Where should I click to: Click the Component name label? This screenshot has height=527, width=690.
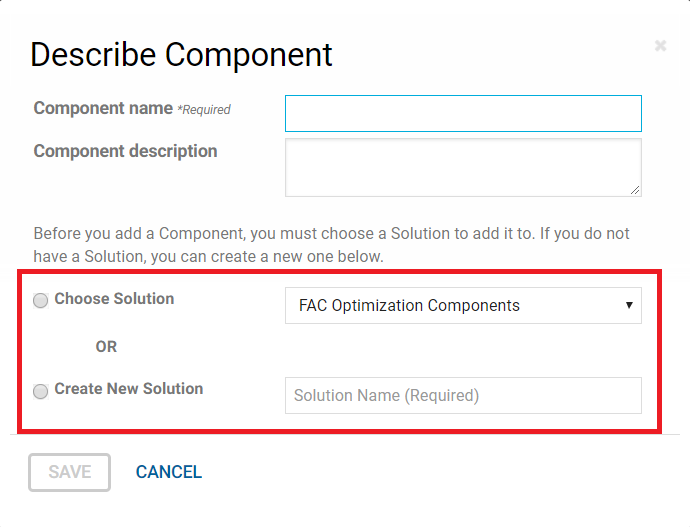pyautogui.click(x=103, y=108)
